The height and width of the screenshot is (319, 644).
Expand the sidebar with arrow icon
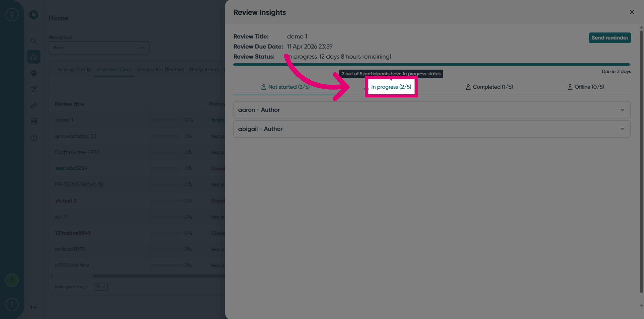pyautogui.click(x=34, y=307)
